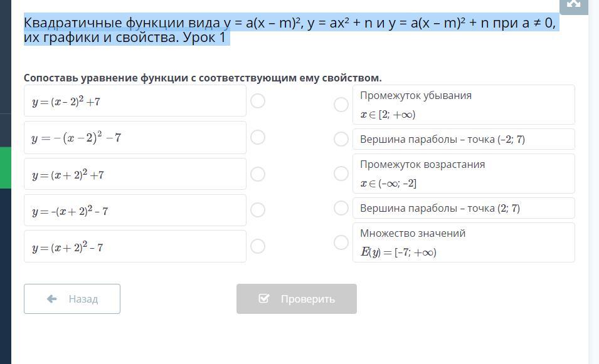The height and width of the screenshot is (364, 599).
Task: Select circle next to Вершина параболы (2; 7)
Action: pyautogui.click(x=341, y=208)
